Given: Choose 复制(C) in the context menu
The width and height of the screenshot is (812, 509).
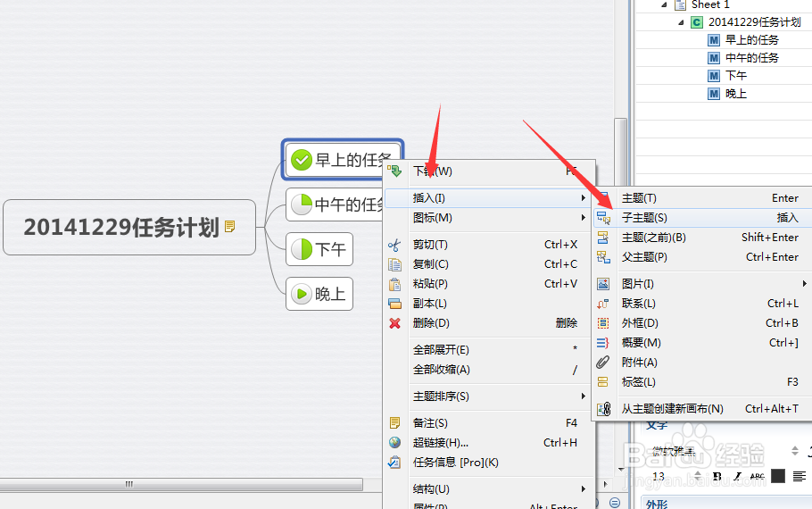Looking at the screenshot, I should pos(431,264).
